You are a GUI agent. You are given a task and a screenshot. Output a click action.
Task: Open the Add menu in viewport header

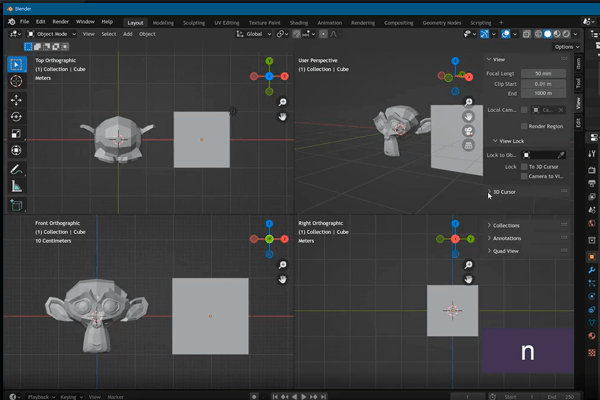tap(128, 34)
